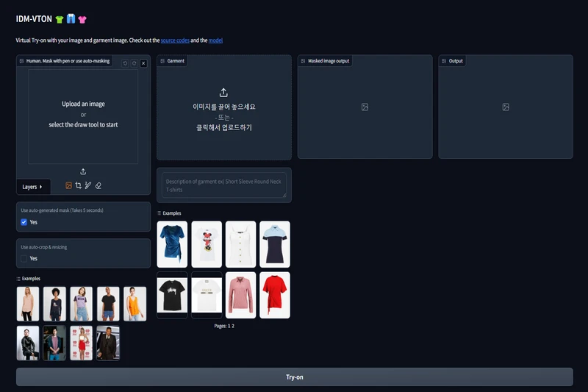The height and width of the screenshot is (392, 588).
Task: Pick the blue wrap top garment example
Action: click(172, 244)
